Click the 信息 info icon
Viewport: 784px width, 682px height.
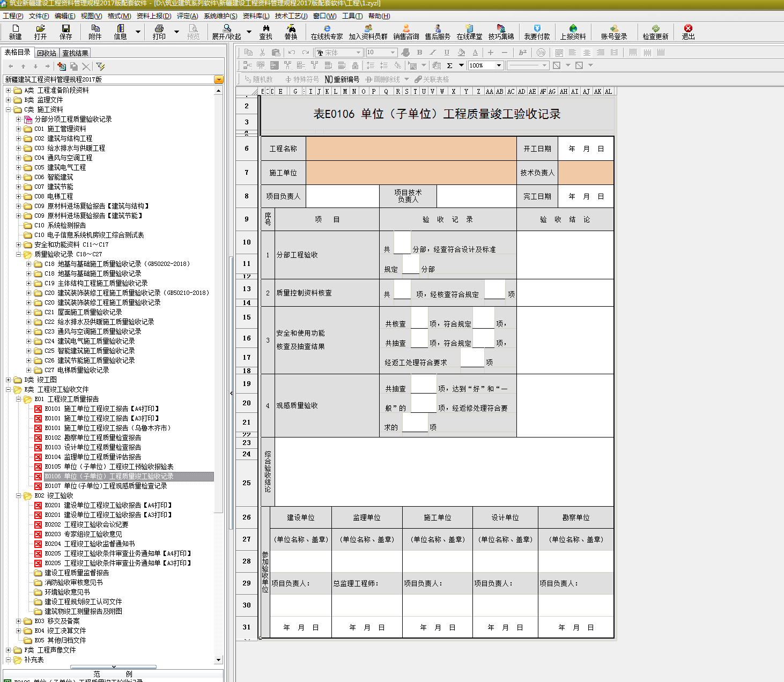[120, 32]
